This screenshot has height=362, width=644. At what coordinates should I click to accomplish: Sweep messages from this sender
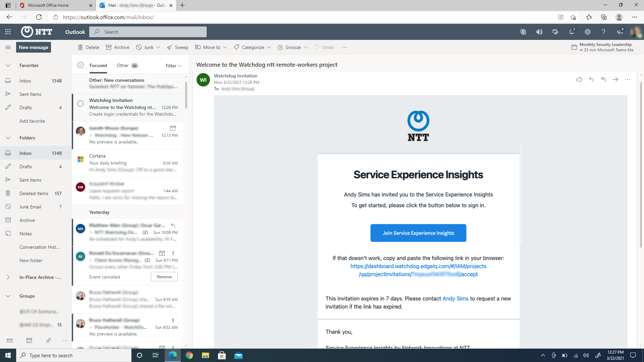click(178, 47)
